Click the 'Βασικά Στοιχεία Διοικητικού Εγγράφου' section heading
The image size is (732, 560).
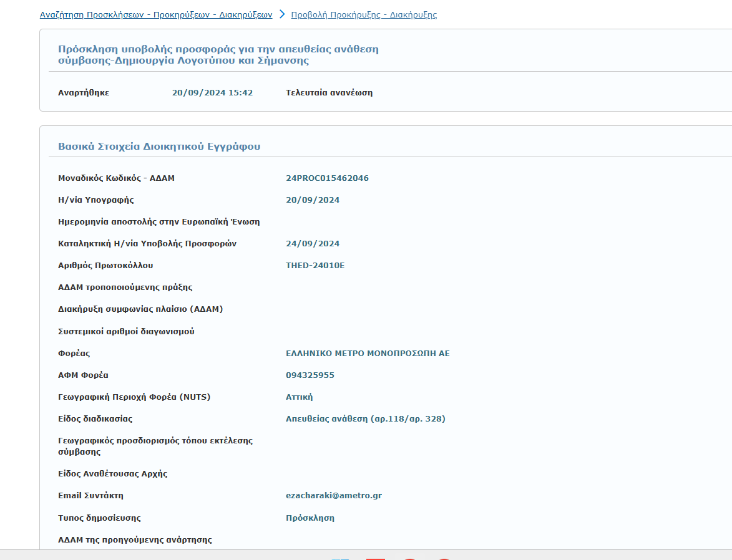click(x=159, y=146)
